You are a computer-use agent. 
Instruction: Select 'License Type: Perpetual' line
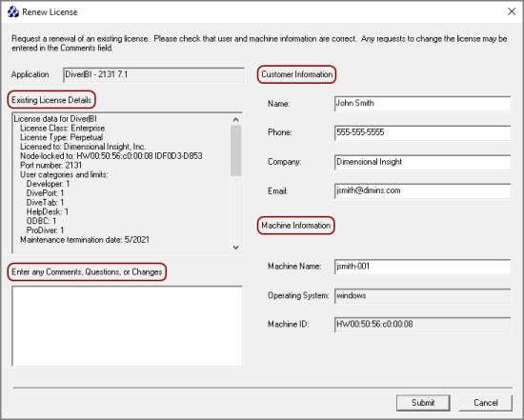pyautogui.click(x=62, y=137)
